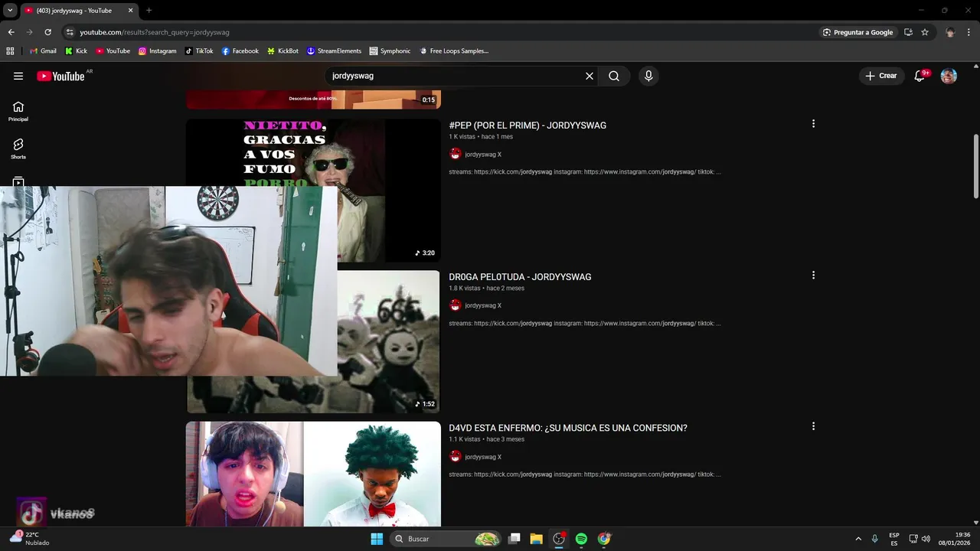This screenshot has width=980, height=551.
Task: Open the Chrome three-dot menu
Action: click(x=968, y=32)
